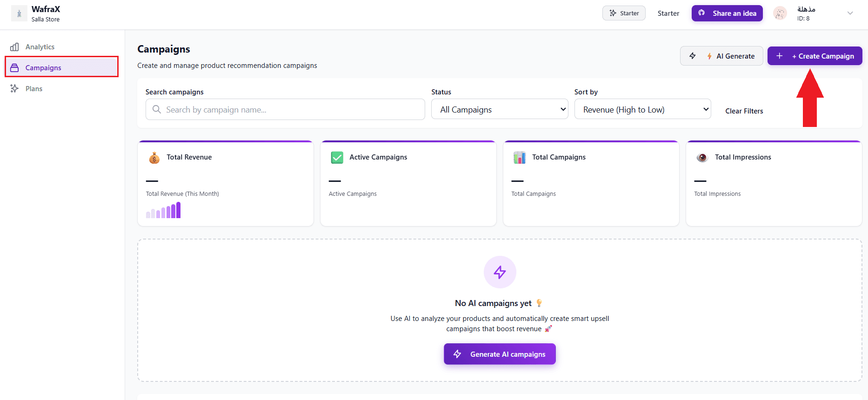Expand the account menu chevron
Viewport: 868px width, 400px height.
point(850,13)
